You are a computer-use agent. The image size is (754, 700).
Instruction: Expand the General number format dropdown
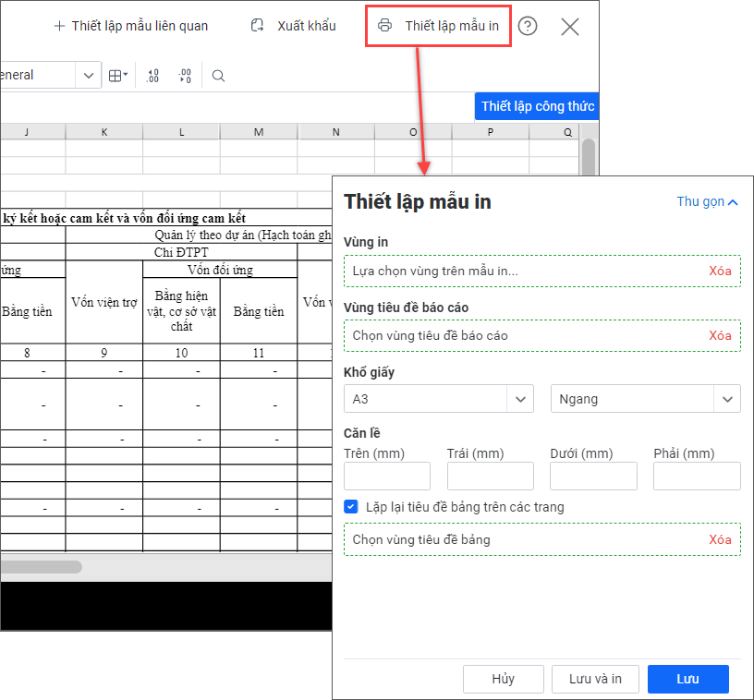(x=89, y=76)
